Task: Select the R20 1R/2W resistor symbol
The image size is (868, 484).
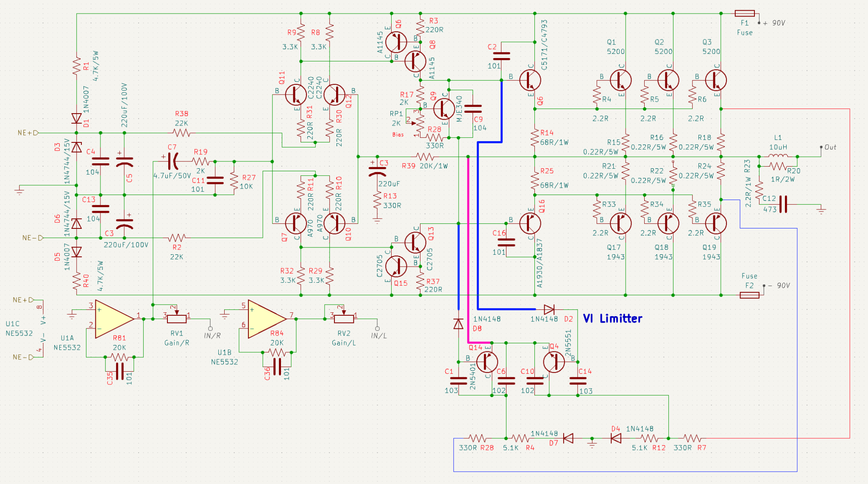Action: [x=778, y=166]
